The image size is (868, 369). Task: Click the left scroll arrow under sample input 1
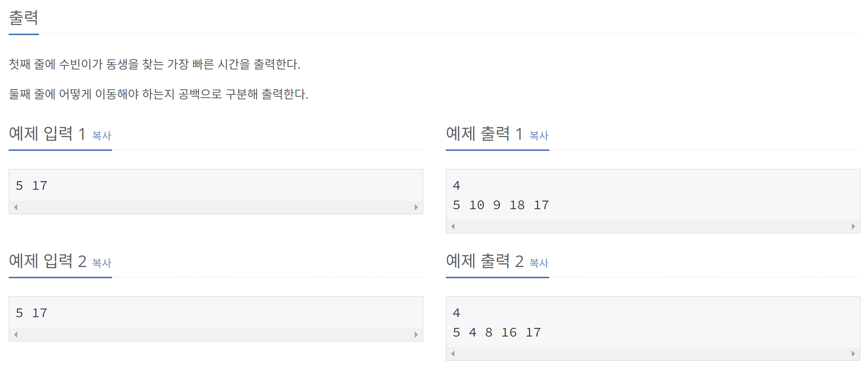point(16,207)
